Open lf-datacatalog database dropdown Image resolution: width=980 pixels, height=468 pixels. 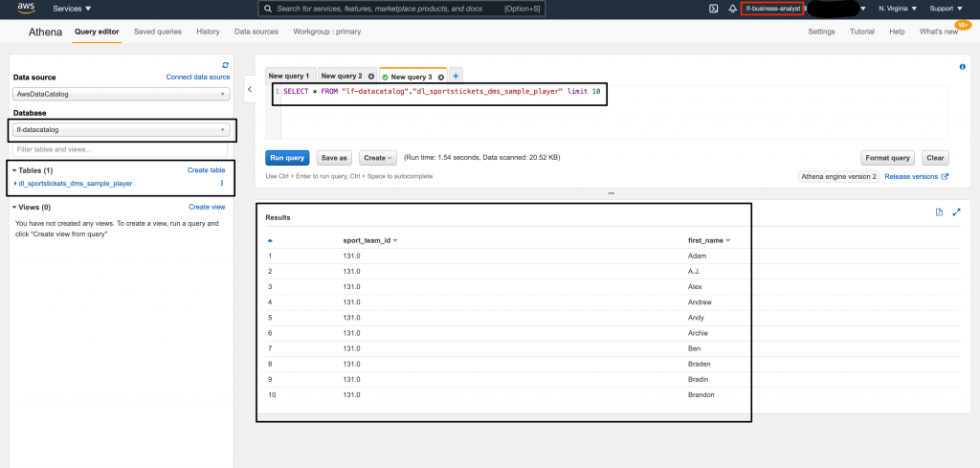(122, 130)
